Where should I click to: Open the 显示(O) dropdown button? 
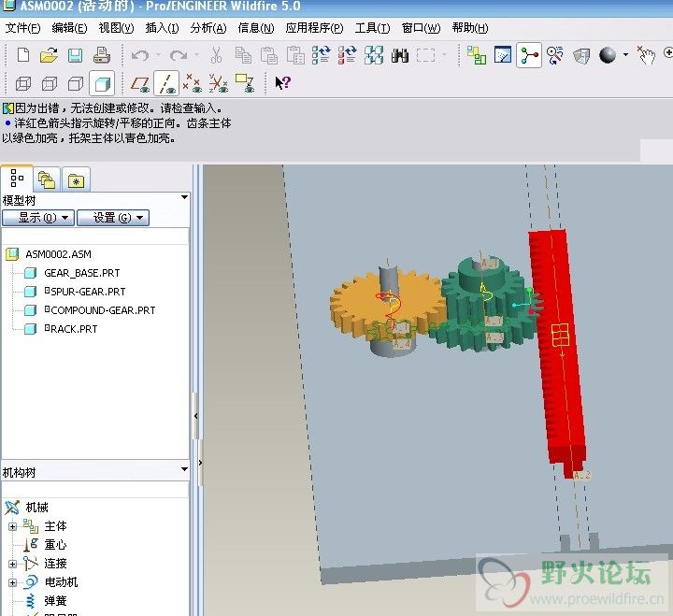tap(38, 218)
